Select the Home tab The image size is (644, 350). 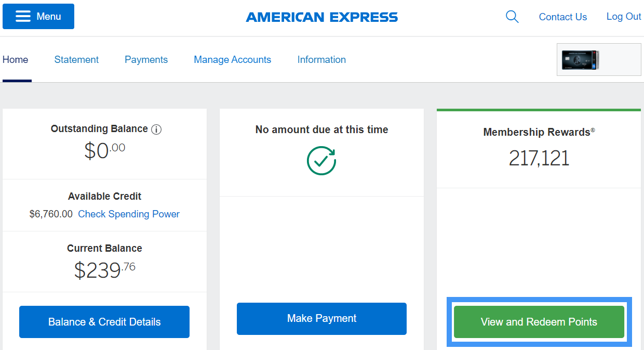tap(16, 60)
